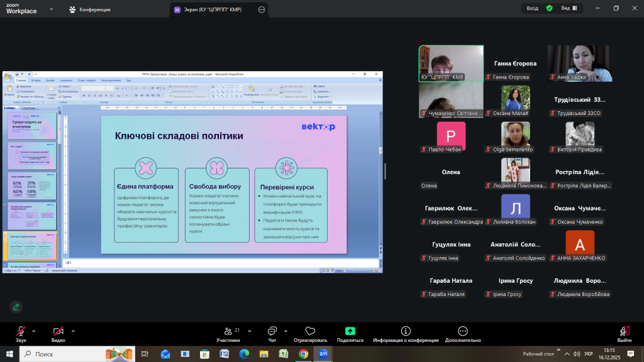644x362 pixels.
Task: Expand audio options arrow next to Звук
Action: tap(34, 331)
